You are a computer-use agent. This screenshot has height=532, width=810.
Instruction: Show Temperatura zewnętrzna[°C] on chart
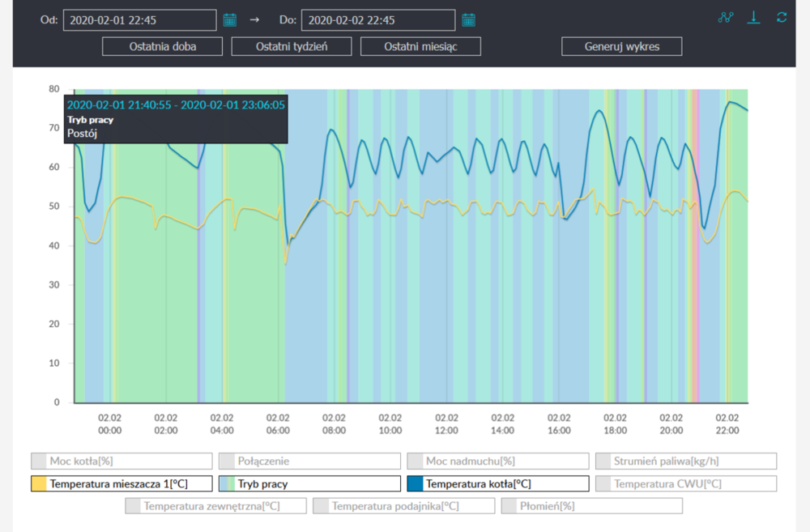click(x=215, y=506)
